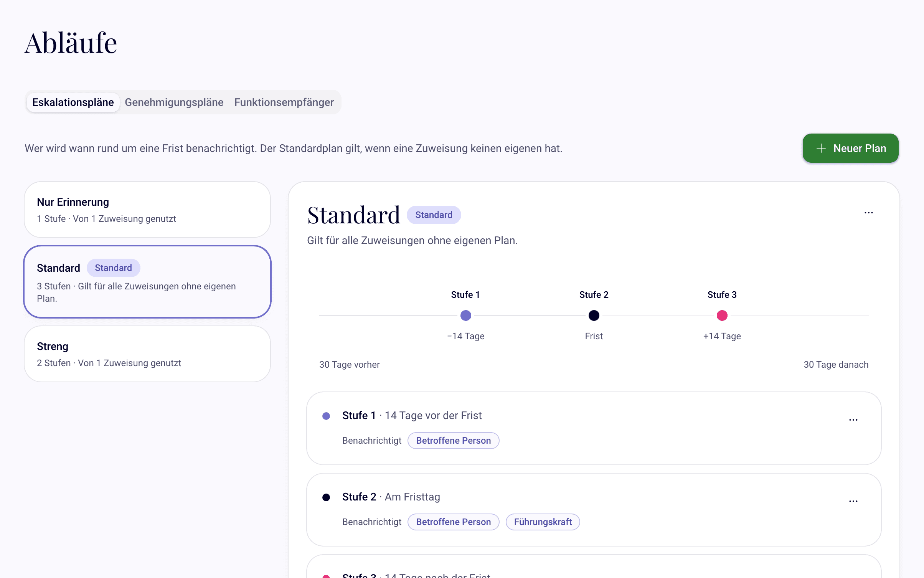924x578 pixels.
Task: Select the Streng plan card
Action: tap(147, 354)
